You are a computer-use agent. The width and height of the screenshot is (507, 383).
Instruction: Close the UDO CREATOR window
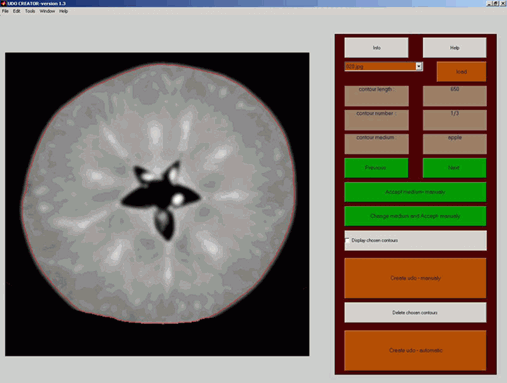click(x=503, y=3)
